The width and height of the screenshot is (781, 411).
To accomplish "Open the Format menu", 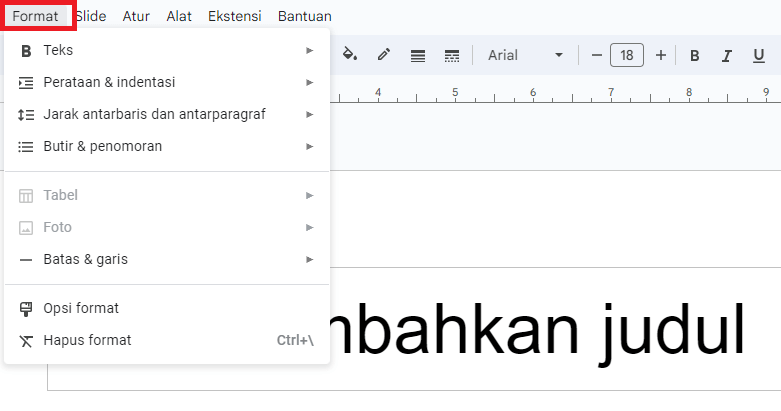I will 35,16.
